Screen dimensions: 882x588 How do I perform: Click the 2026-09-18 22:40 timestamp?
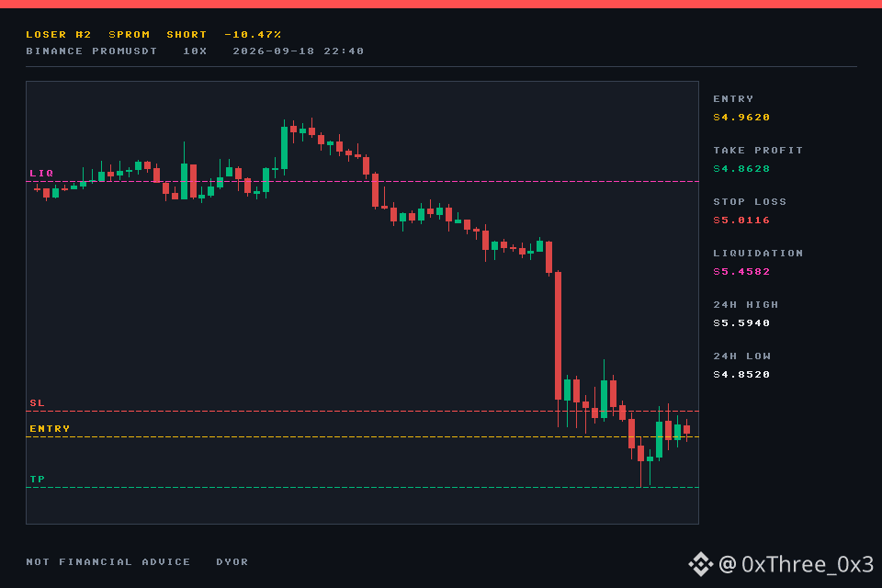pos(298,51)
